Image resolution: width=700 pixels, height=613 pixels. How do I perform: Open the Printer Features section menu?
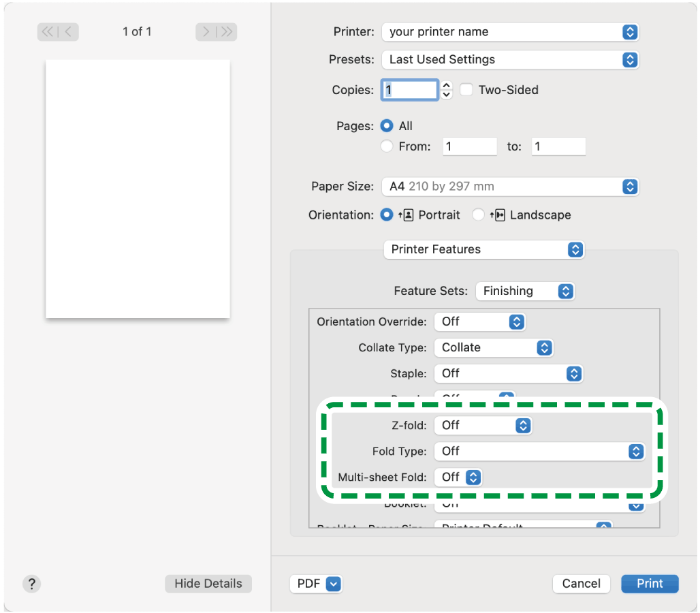(x=484, y=249)
